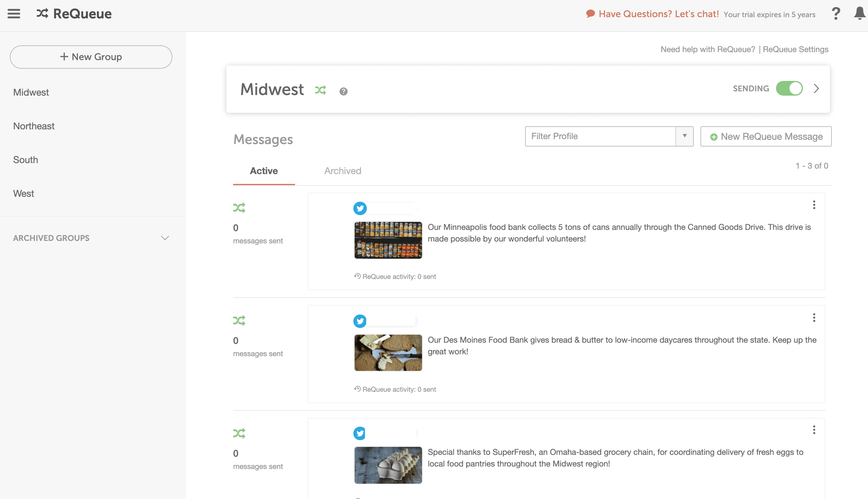Open egg carton thumbnail image
The height and width of the screenshot is (499, 868).
388,465
